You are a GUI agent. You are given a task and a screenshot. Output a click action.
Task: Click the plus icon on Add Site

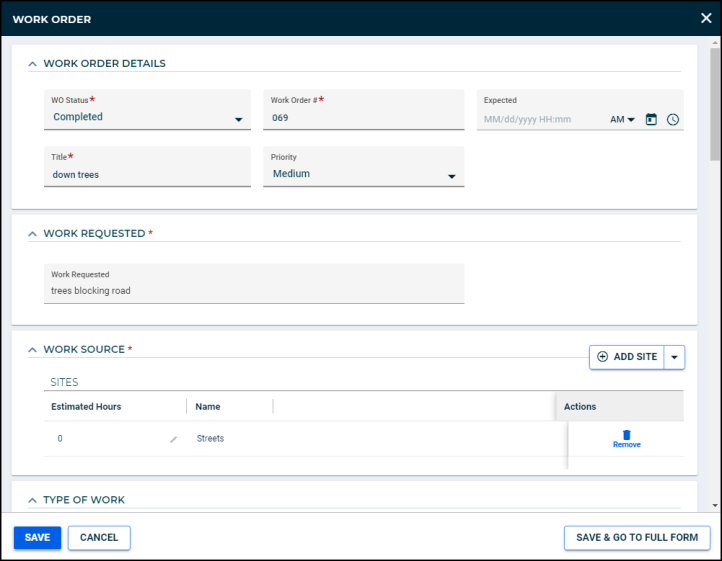[602, 357]
